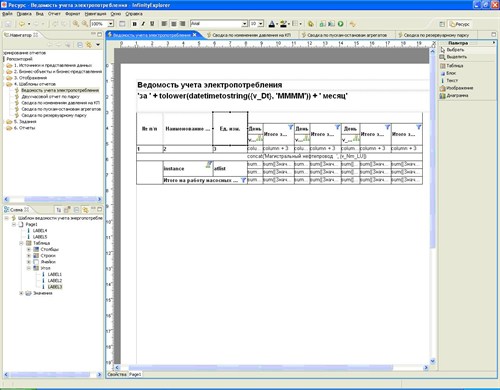Select LABEL4 in the Схема tree
Image resolution: width=500 pixels, height=390 pixels.
pos(40,231)
